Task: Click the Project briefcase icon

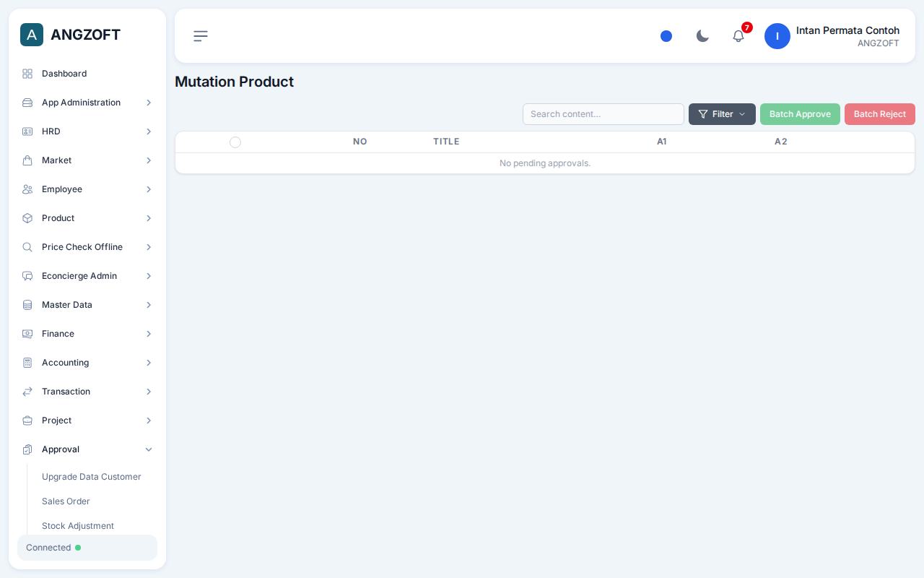Action: (x=27, y=420)
